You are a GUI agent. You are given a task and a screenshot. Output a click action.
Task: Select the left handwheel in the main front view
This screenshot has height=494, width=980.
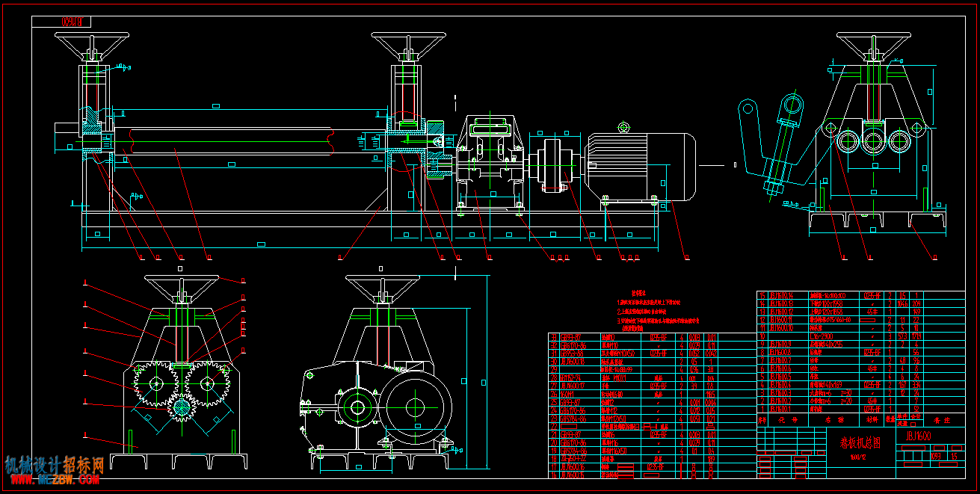(91, 45)
